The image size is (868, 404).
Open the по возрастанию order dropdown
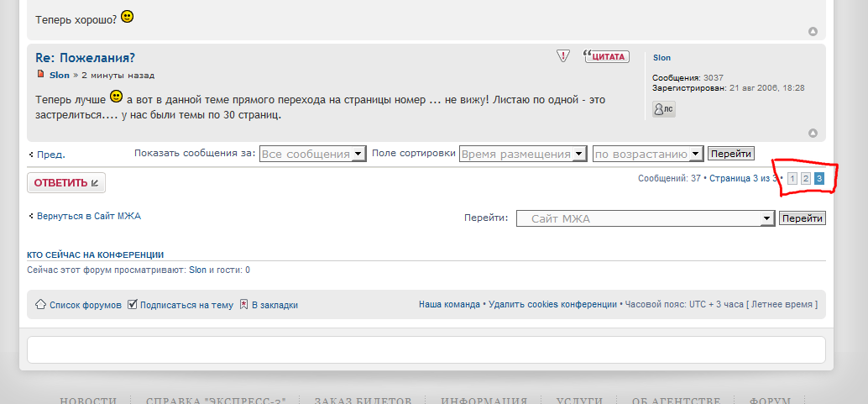pos(647,154)
